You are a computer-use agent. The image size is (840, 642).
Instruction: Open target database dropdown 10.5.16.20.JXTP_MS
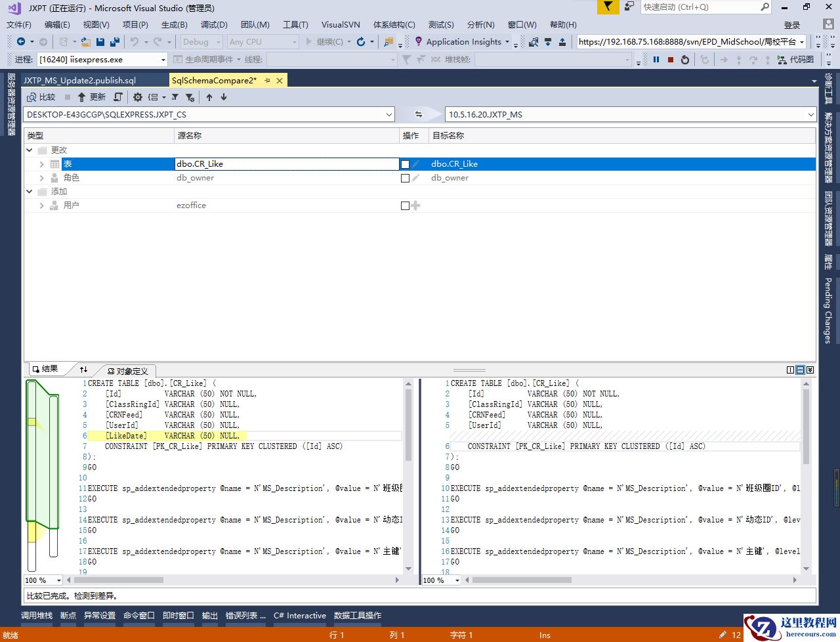810,114
